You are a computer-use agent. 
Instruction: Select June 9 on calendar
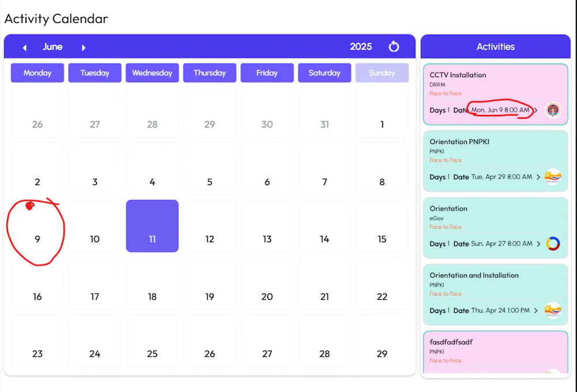click(37, 226)
